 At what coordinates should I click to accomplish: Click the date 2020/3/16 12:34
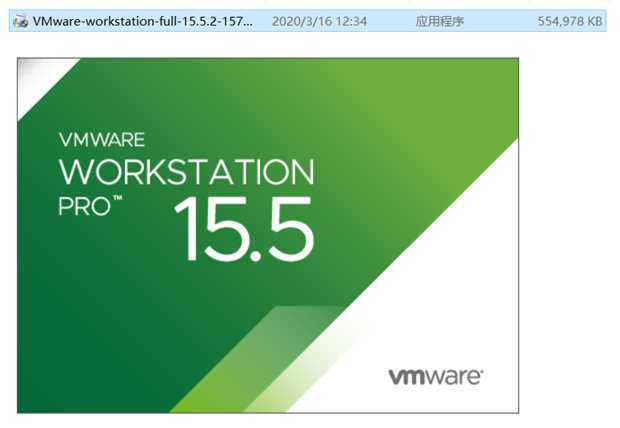point(319,21)
